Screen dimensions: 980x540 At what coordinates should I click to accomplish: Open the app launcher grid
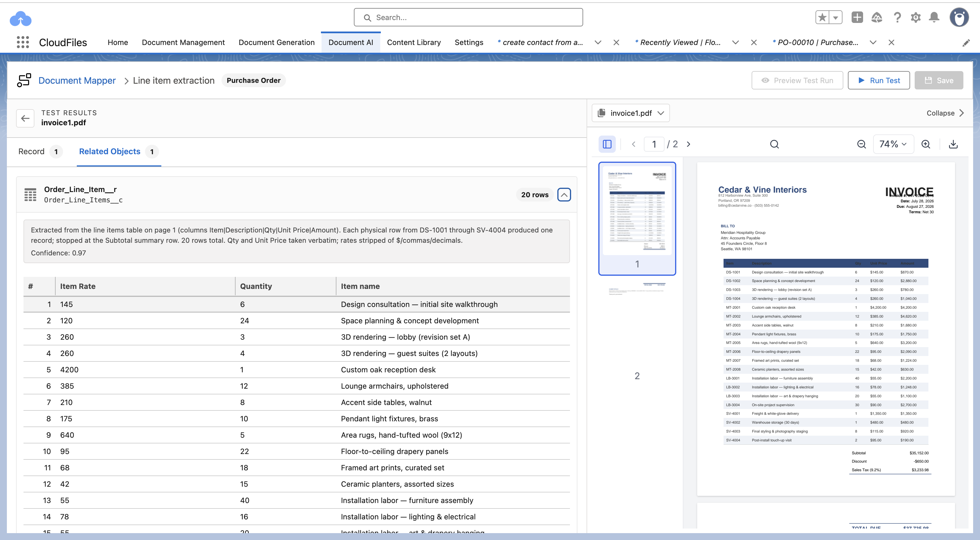point(23,42)
